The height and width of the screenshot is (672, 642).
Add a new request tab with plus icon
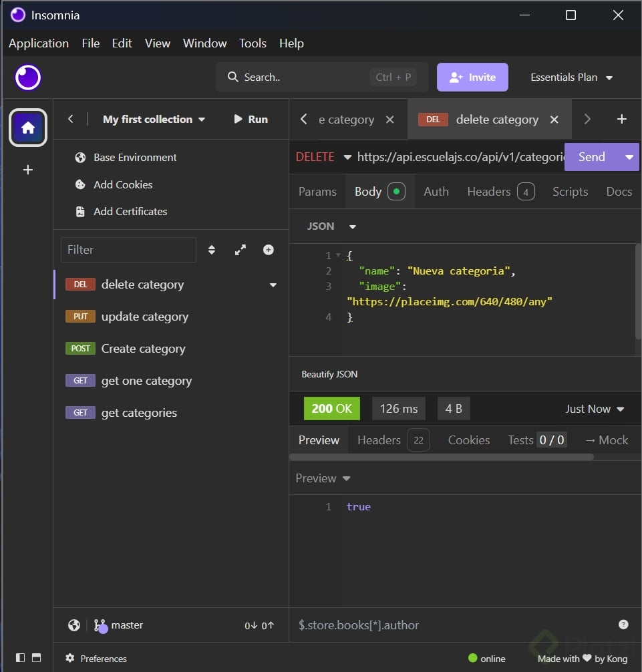pyautogui.click(x=622, y=119)
